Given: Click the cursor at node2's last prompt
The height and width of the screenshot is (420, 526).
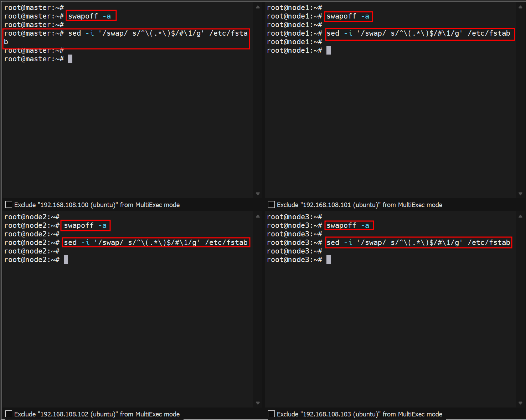Looking at the screenshot, I should click(66, 260).
